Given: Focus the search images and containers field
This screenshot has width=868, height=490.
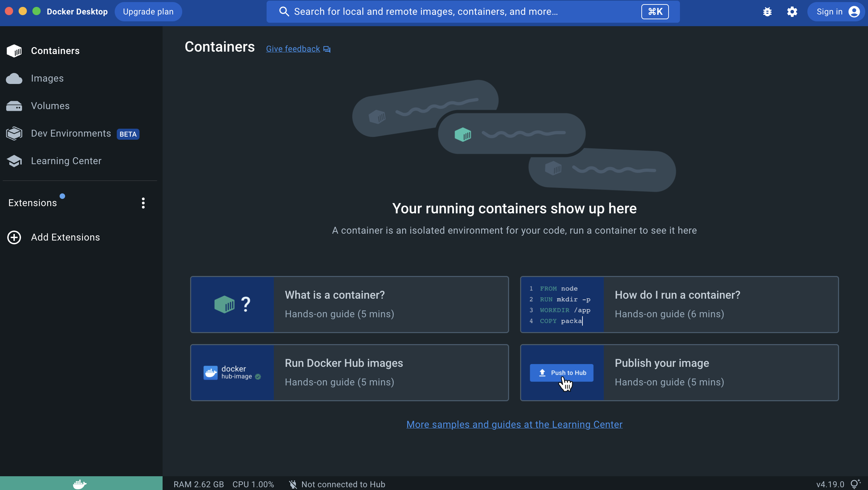Looking at the screenshot, I should (x=473, y=12).
